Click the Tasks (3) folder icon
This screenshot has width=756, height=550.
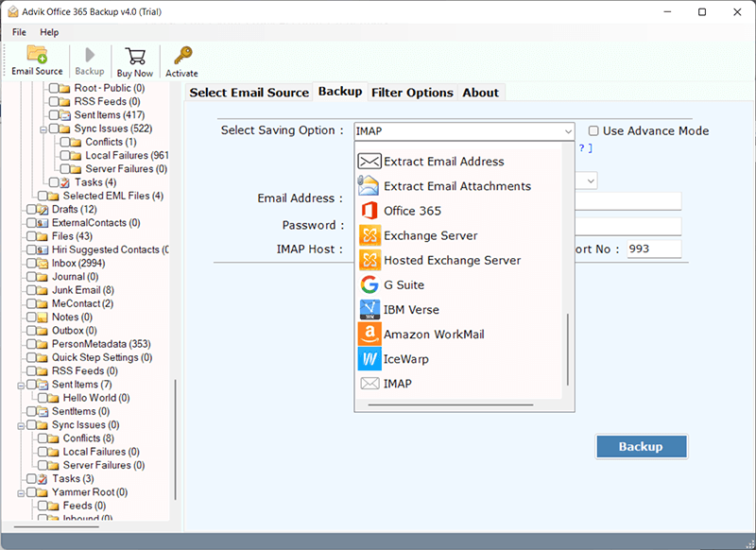tap(43, 479)
